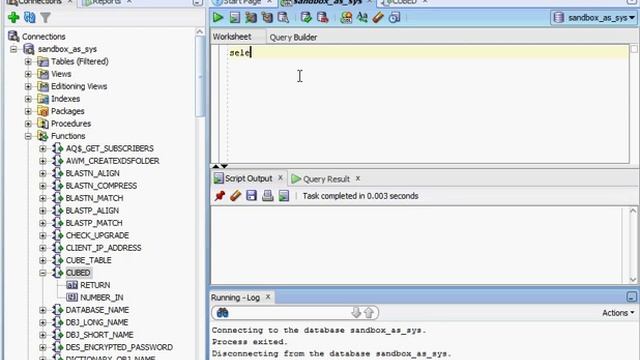Screen dimensions: 640x360
Task: Select the DBJ_LONG_NAME function
Action: [97, 322]
